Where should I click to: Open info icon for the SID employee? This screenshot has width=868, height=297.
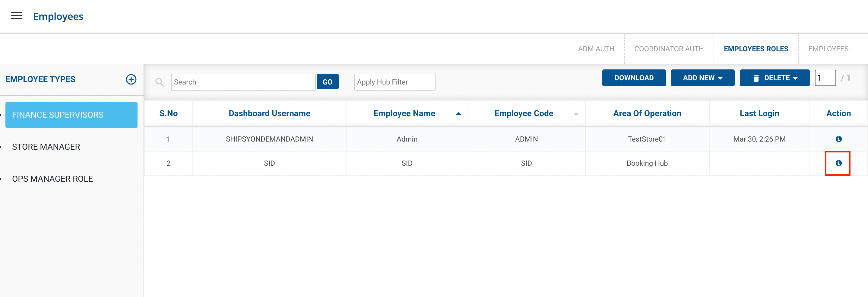[x=838, y=163]
